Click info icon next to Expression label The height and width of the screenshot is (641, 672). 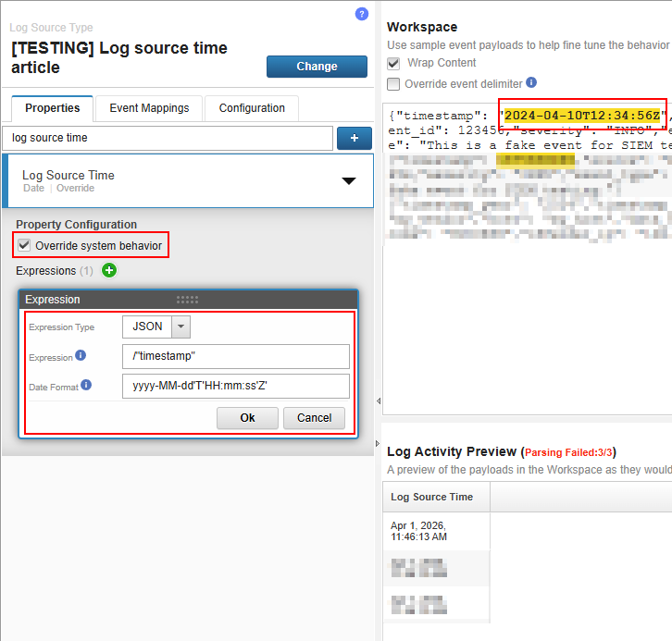click(x=81, y=356)
